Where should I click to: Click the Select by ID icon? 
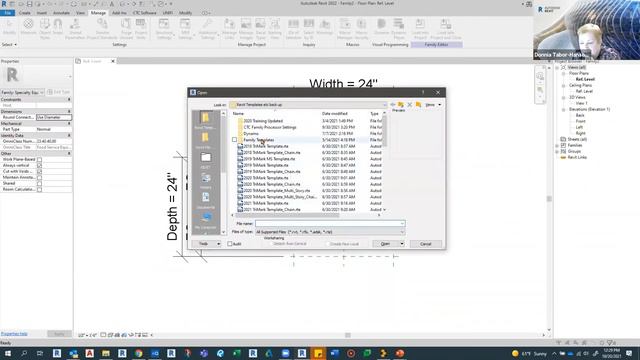point(309,29)
